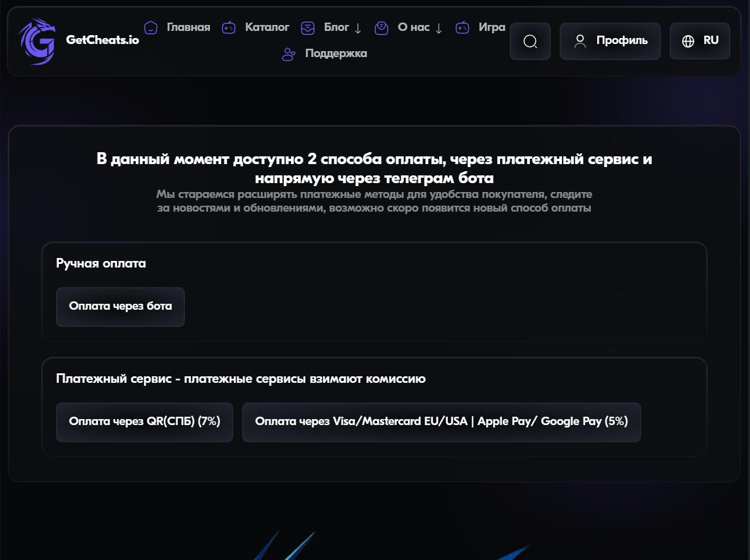Open the Игра menu item
750x560 pixels.
(492, 27)
